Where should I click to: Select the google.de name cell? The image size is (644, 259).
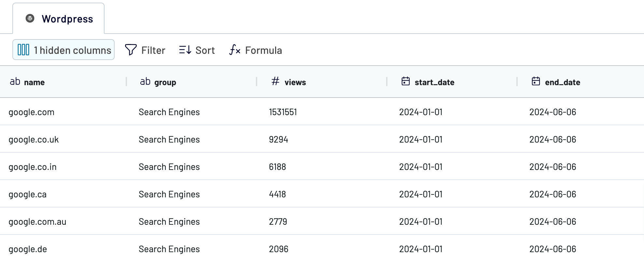pos(28,249)
